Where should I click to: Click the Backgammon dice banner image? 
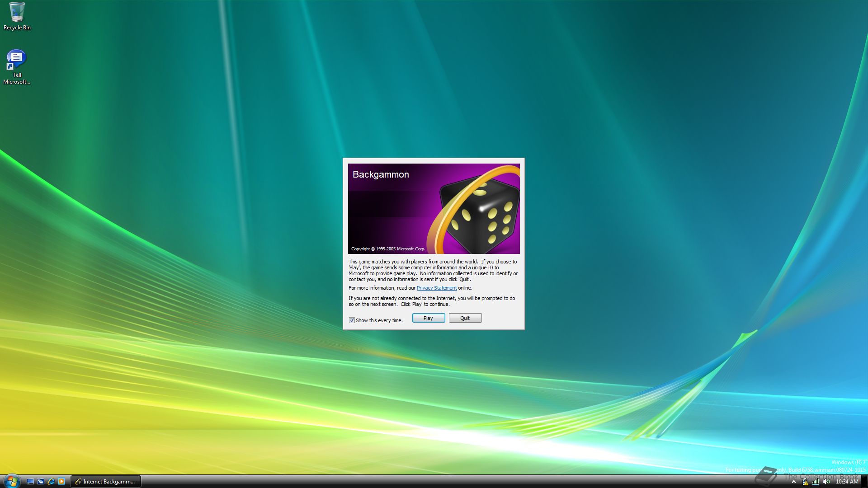[x=434, y=209]
